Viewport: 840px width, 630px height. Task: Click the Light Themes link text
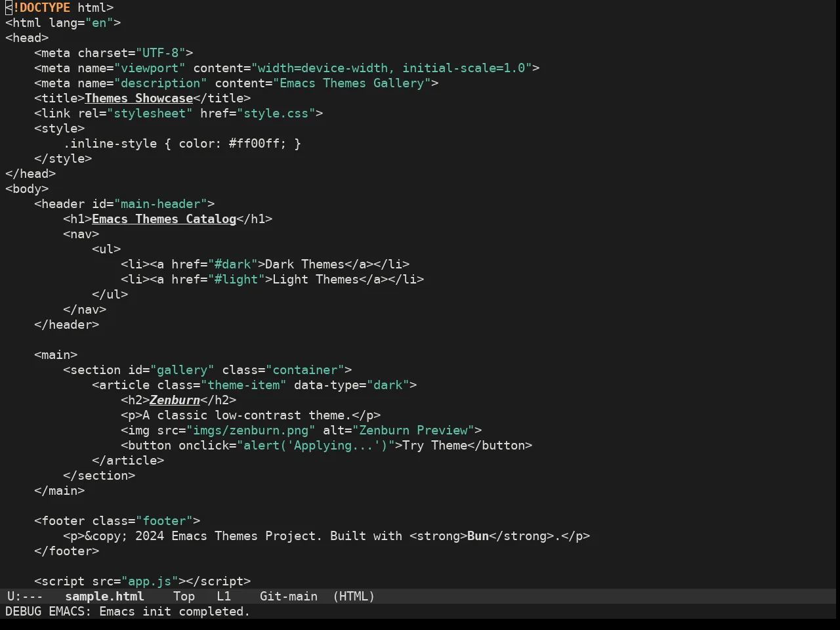click(316, 280)
